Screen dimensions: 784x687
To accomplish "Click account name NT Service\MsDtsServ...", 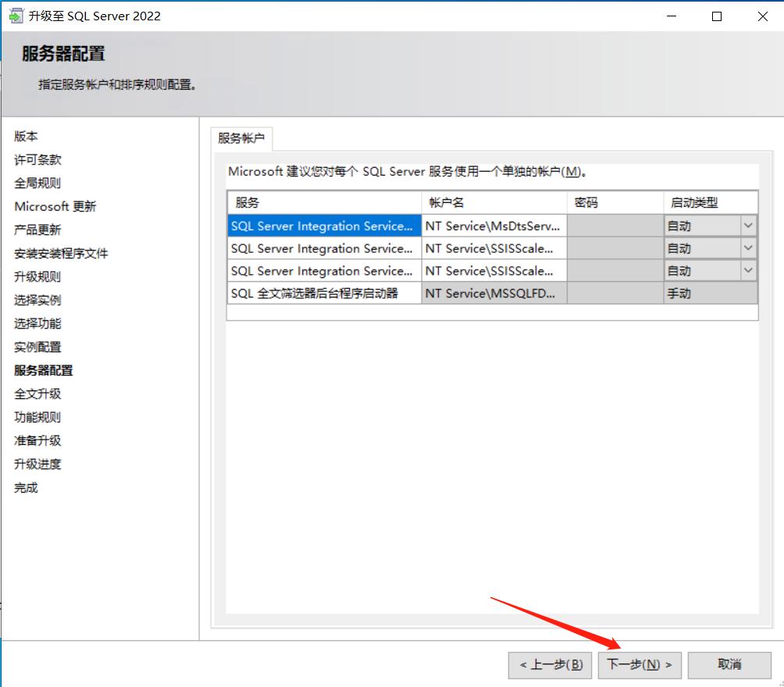I will [x=494, y=226].
